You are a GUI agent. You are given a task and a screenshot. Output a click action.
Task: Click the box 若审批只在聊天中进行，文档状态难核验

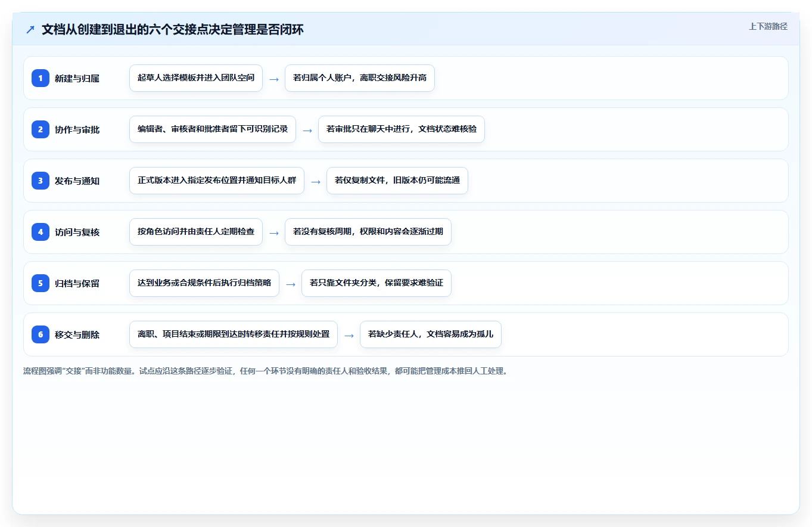pos(402,129)
